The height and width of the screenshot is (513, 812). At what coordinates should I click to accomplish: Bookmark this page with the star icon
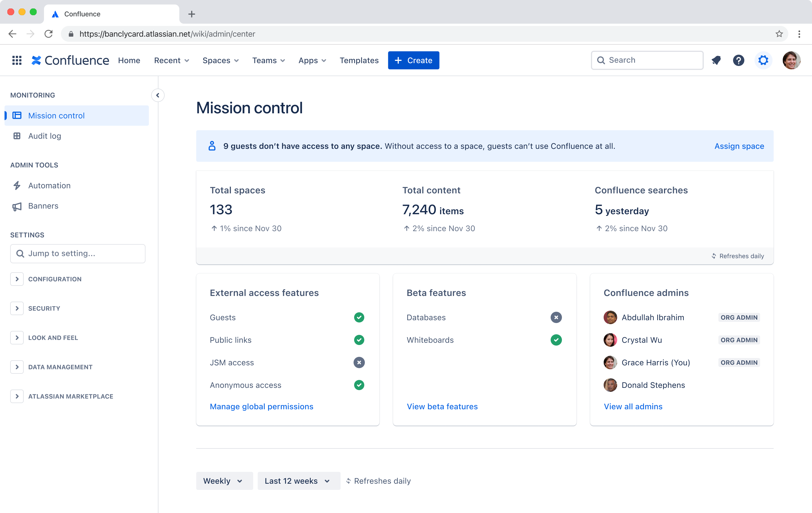point(779,34)
